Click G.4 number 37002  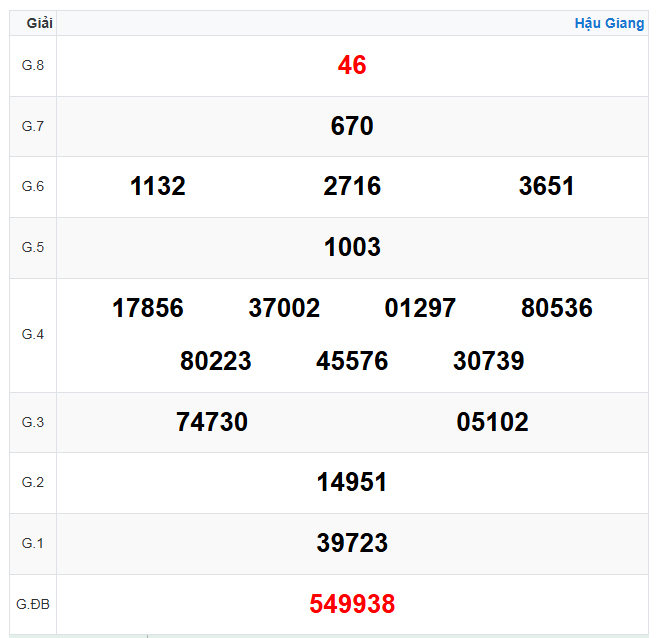(x=284, y=308)
